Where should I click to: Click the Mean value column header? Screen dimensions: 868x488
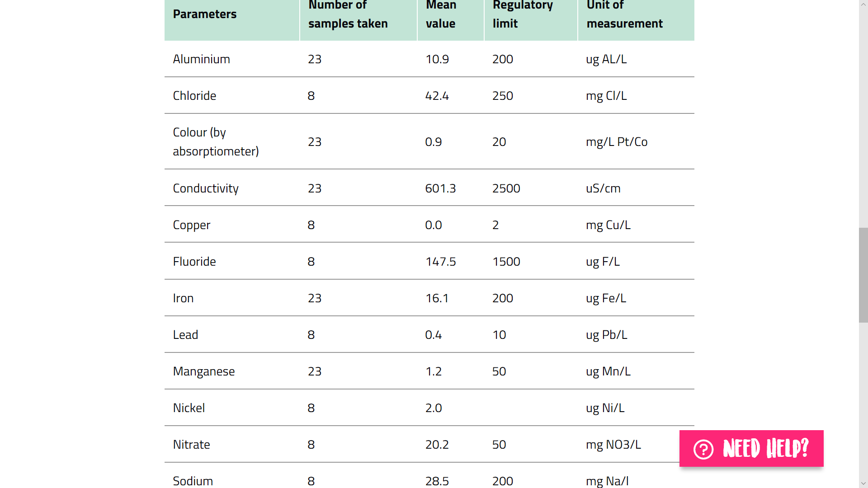(441, 14)
